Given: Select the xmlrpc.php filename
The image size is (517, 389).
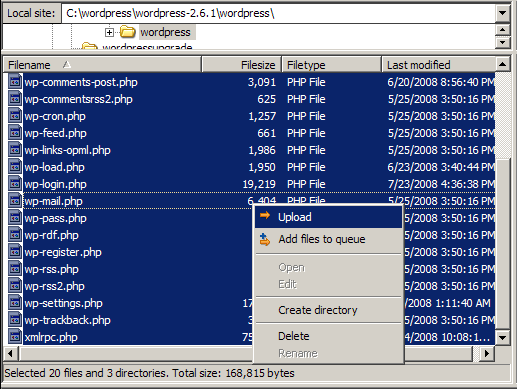Looking at the screenshot, I should coord(51,337).
